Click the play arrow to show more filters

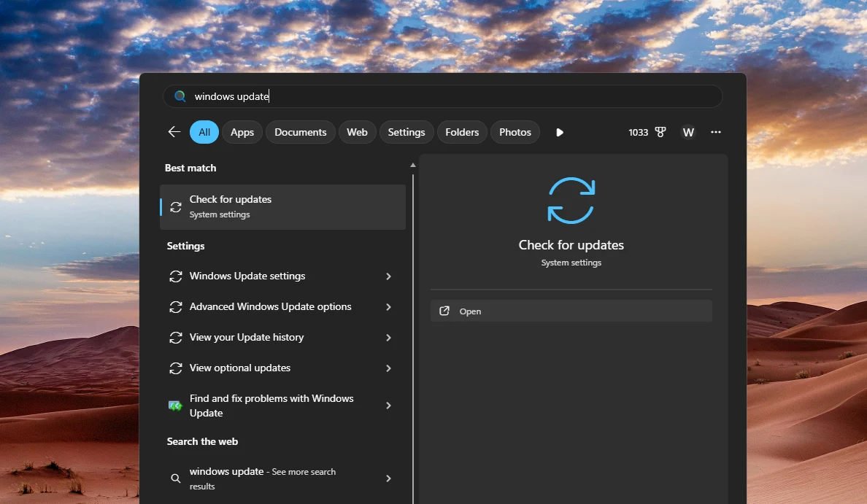(560, 132)
